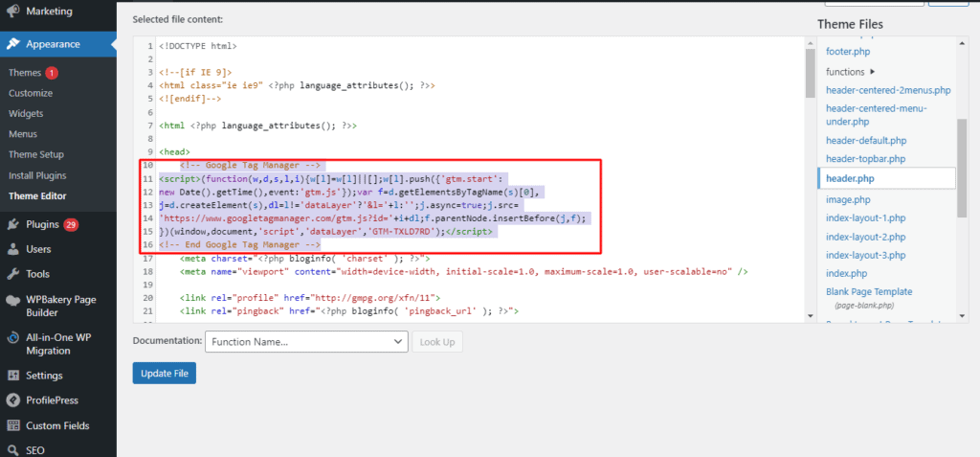Click the Update File button
This screenshot has height=457, width=980.
pos(165,373)
